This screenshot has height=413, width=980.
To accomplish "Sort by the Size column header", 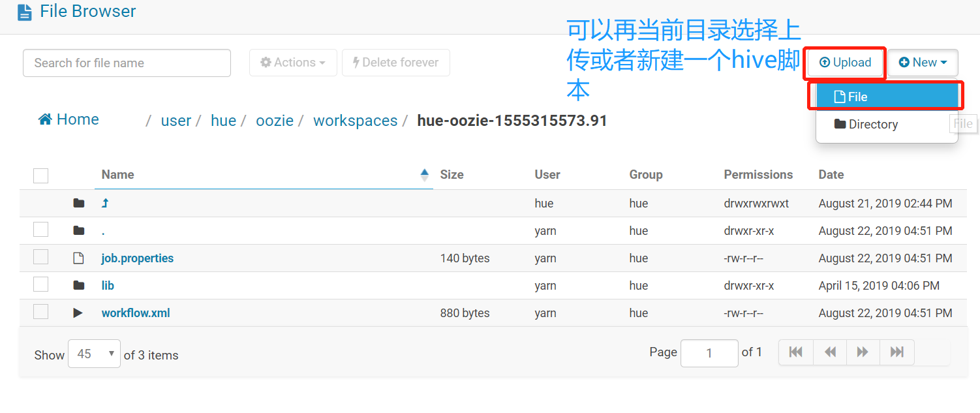I will 452,175.
